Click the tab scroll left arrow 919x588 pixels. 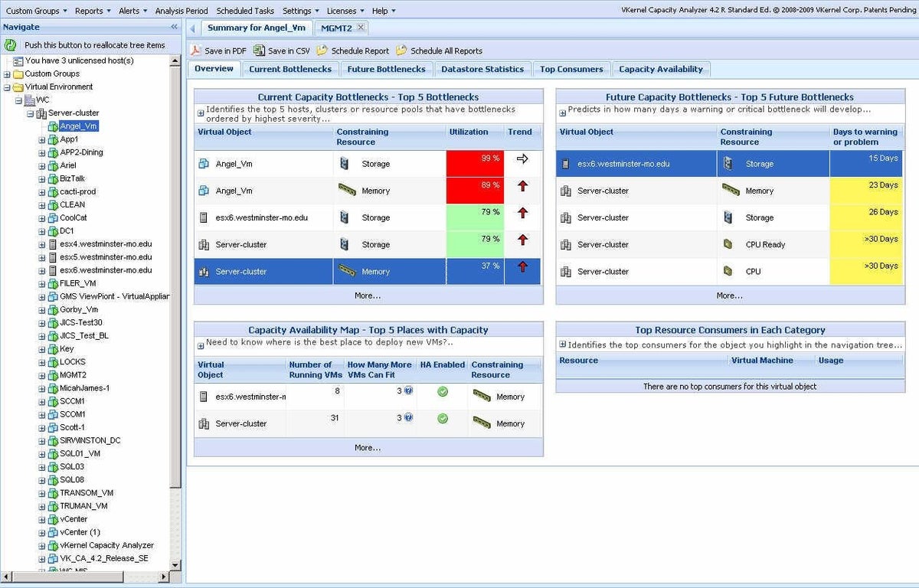pyautogui.click(x=193, y=28)
